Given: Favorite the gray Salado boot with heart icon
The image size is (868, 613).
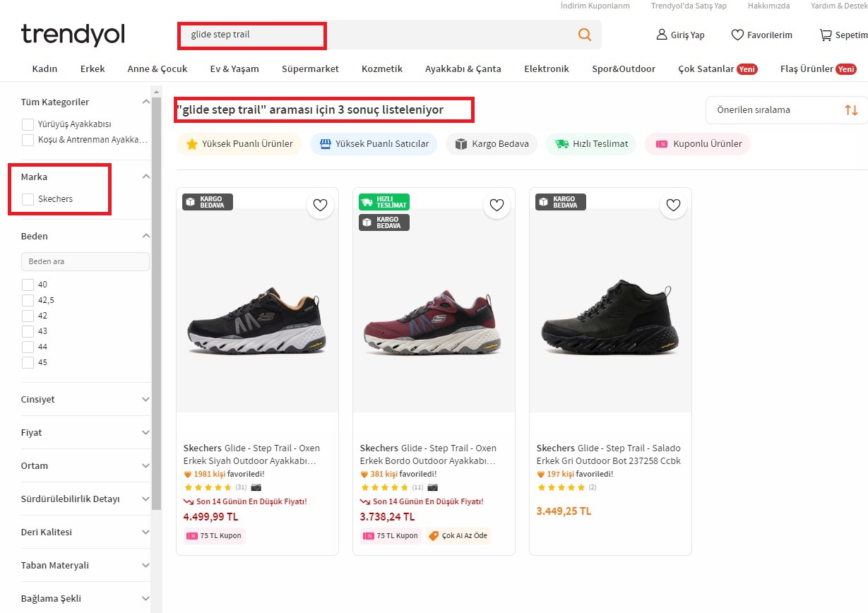Looking at the screenshot, I should click(673, 205).
